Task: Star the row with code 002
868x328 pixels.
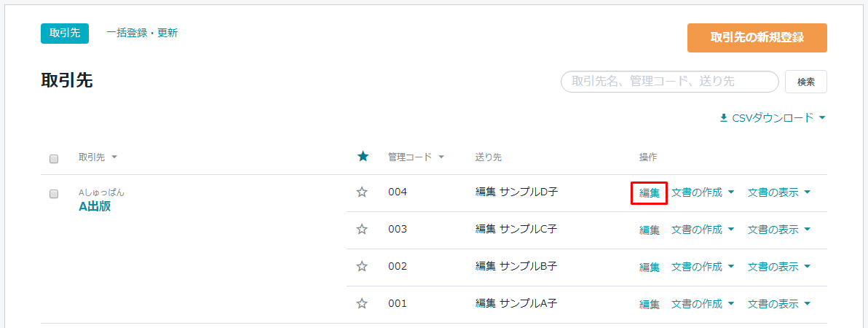Action: tap(362, 267)
